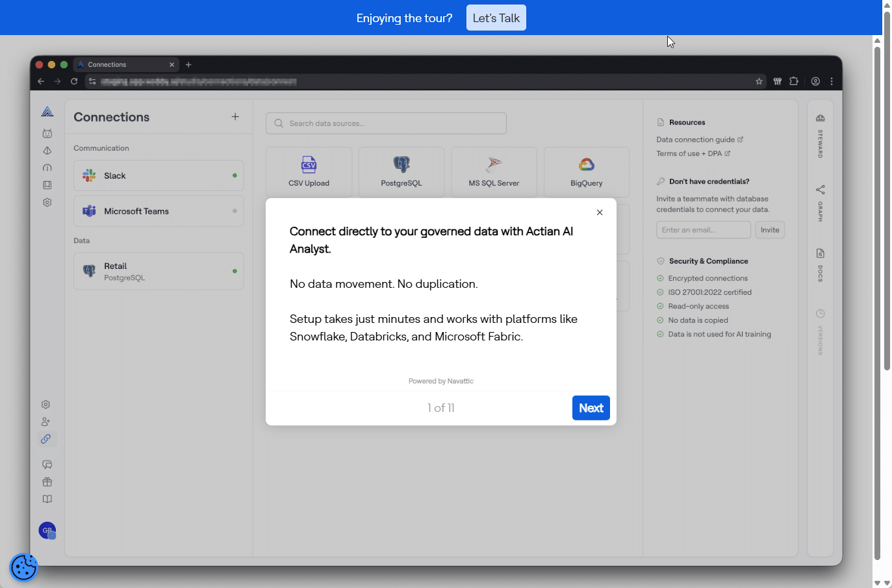Choose the MS SQL Server data source

pos(494,172)
